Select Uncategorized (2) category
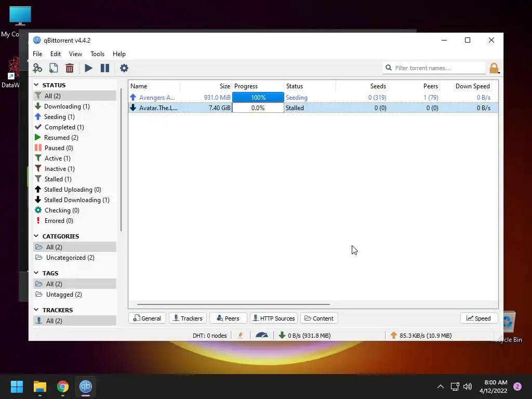 click(x=75, y=258)
